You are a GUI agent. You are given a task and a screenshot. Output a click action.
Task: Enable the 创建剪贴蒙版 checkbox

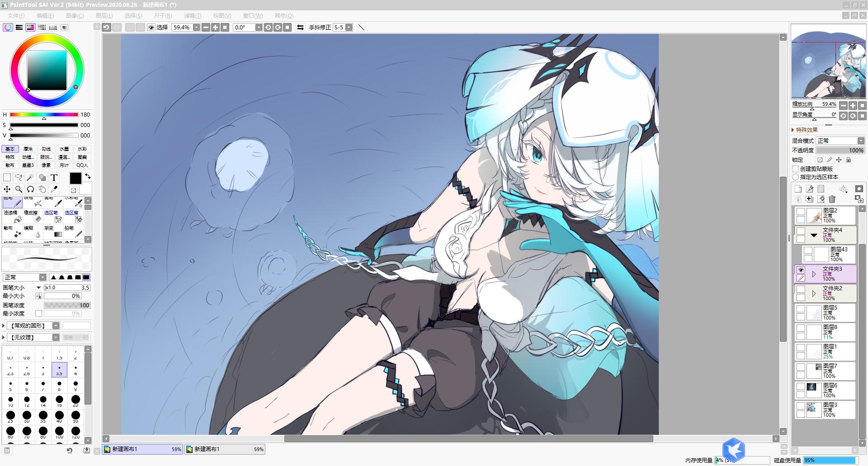(x=796, y=169)
